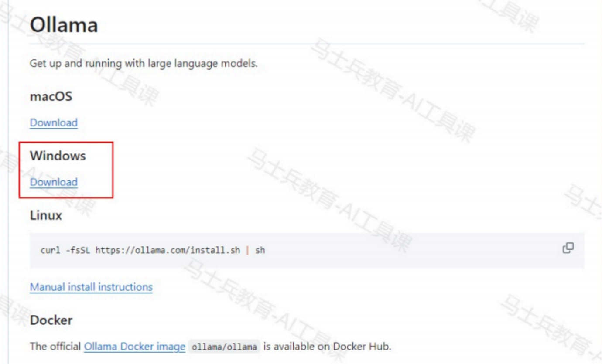The width and height of the screenshot is (602, 364).
Task: Follow the Ollama Docker image link
Action: click(134, 347)
